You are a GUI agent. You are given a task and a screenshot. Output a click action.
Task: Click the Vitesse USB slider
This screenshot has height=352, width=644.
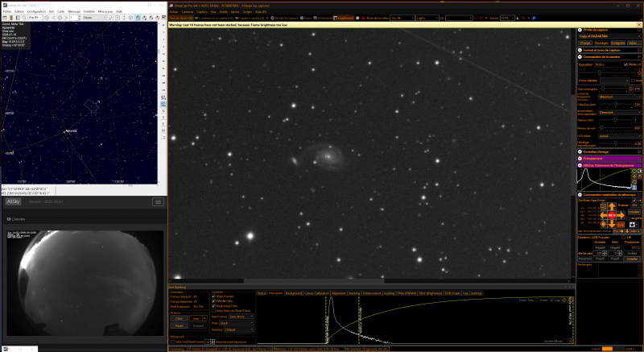(x=616, y=119)
